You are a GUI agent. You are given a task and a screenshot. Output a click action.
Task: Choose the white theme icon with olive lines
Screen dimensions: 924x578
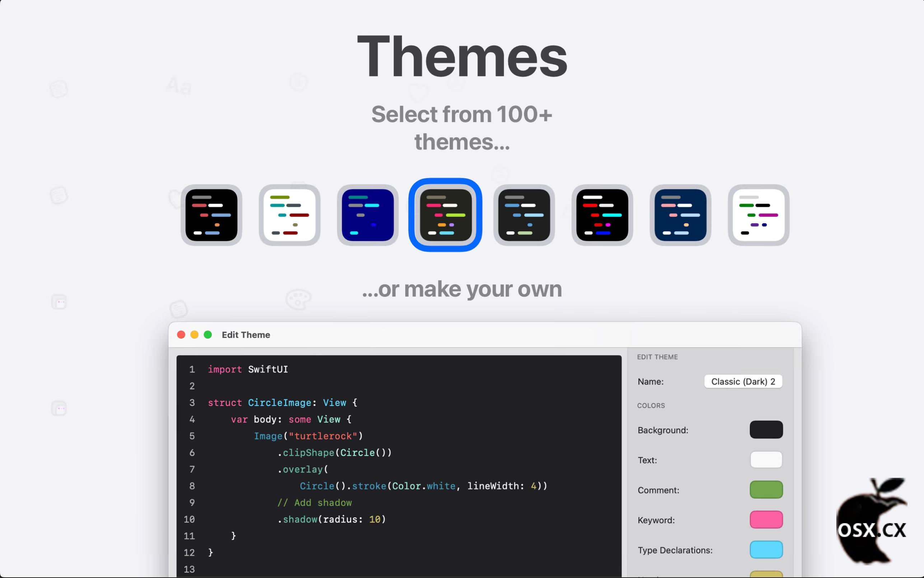(289, 215)
